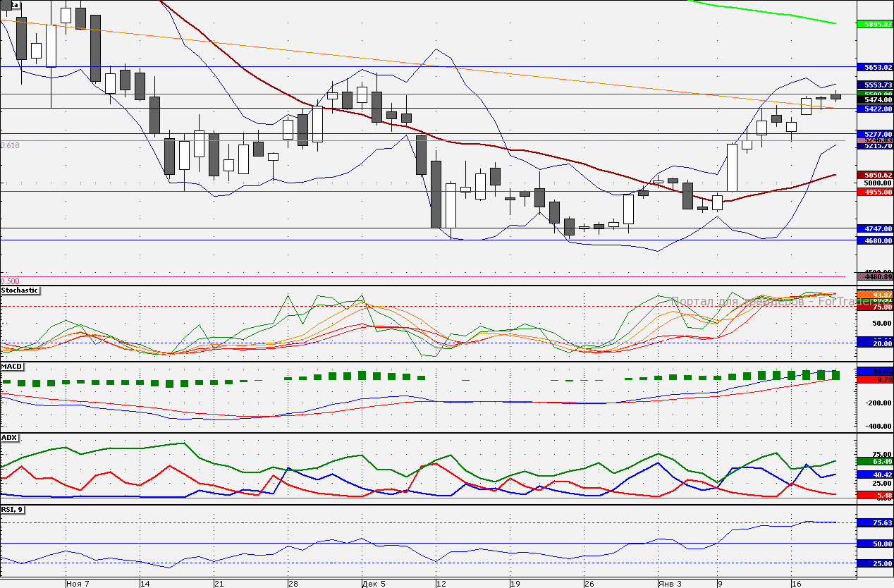Click the green 63.49 ADX value
The width and height of the screenshot is (894, 588).
(874, 462)
